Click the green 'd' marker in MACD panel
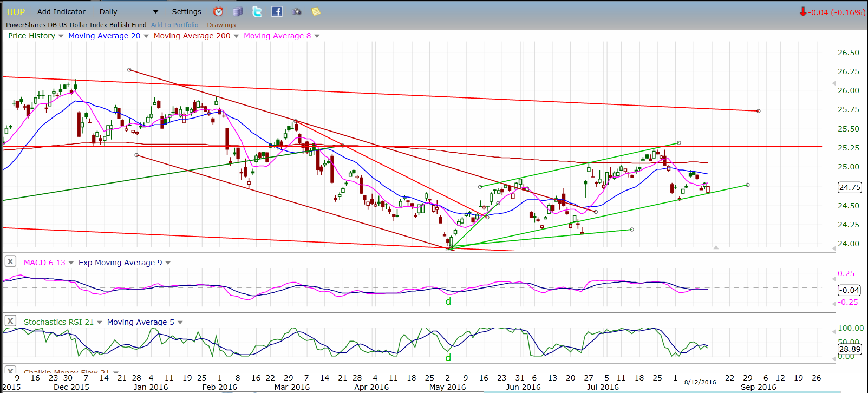Viewport: 868px width, 393px height. click(448, 302)
